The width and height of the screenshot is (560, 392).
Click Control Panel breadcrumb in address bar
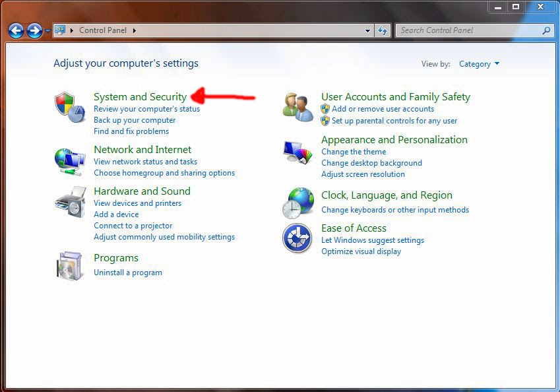(x=103, y=30)
